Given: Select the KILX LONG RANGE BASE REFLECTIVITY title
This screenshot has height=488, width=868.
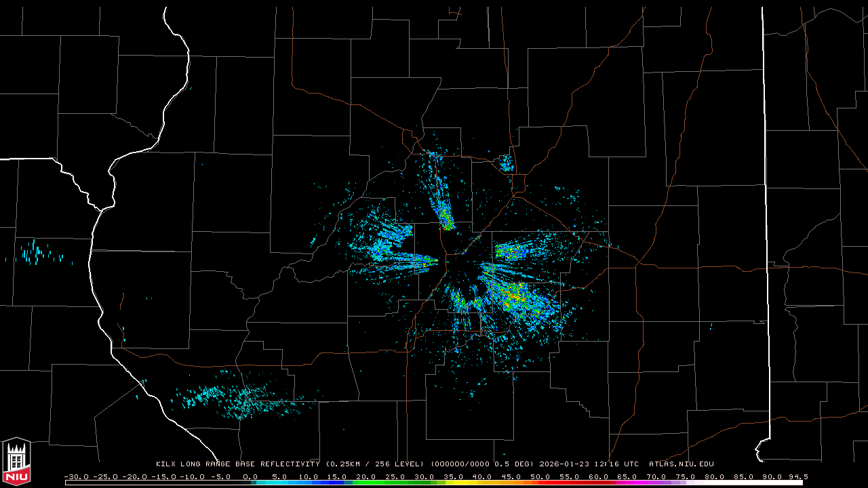Looking at the screenshot, I should tap(238, 464).
